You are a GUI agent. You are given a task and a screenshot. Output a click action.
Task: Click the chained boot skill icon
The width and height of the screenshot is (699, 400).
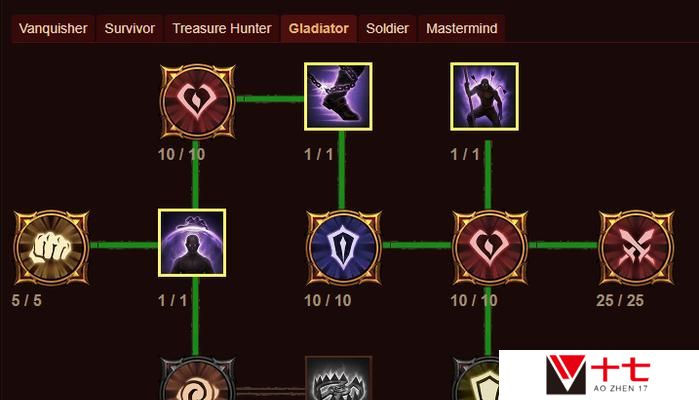tap(338, 97)
